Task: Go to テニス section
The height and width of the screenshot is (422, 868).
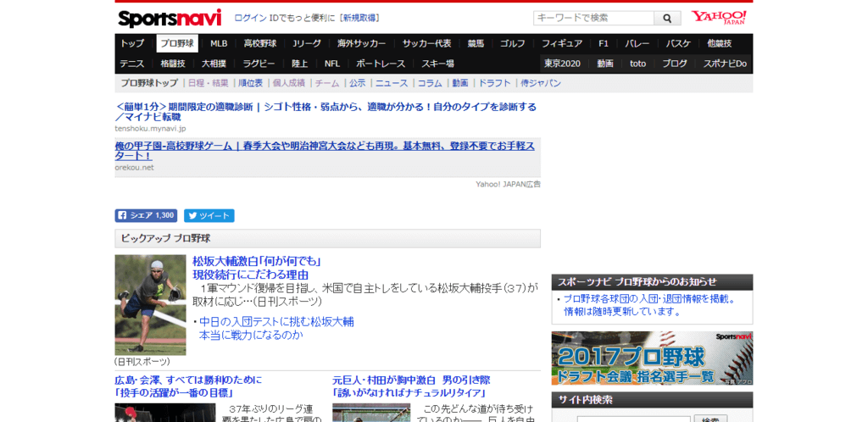Action: pyautogui.click(x=131, y=64)
